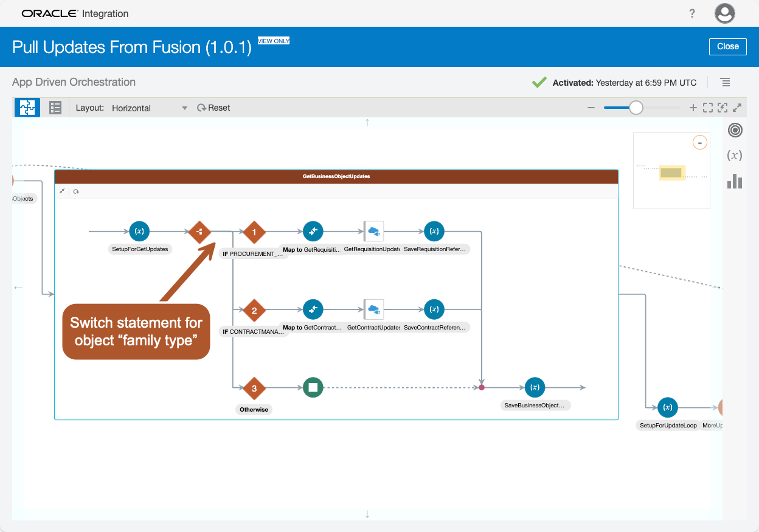
Task: Select Map to GetContract mapper node
Action: click(313, 309)
